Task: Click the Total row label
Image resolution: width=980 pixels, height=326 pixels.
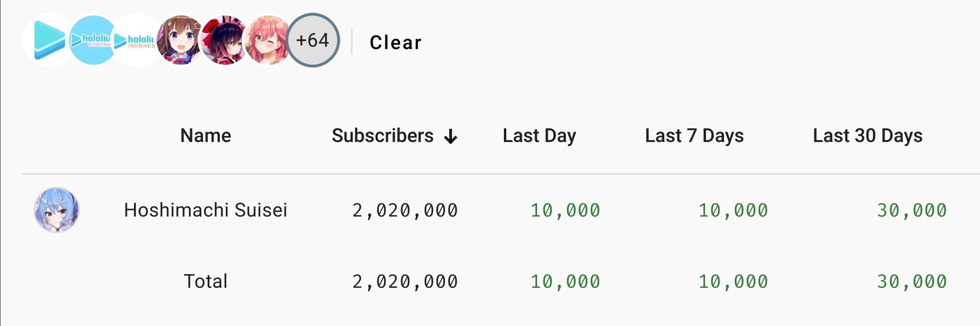Action: pyautogui.click(x=206, y=281)
